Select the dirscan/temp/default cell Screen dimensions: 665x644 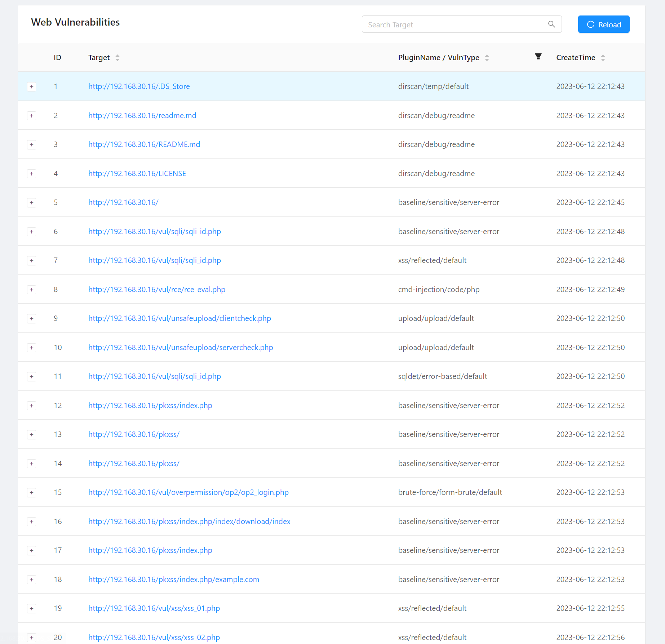(x=433, y=86)
